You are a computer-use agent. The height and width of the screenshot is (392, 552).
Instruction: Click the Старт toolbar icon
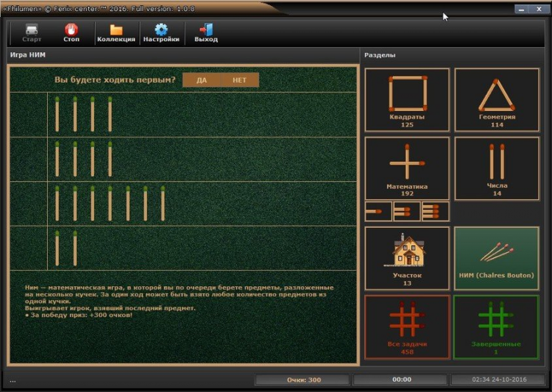(32, 32)
